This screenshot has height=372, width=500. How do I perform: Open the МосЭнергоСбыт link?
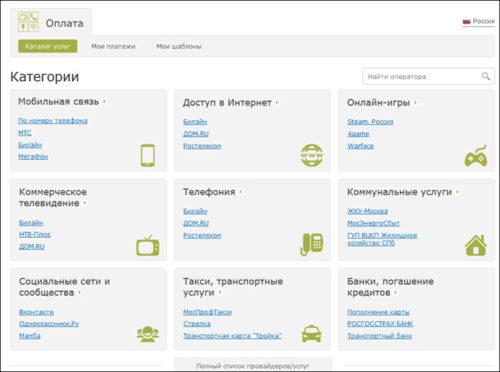tap(373, 223)
